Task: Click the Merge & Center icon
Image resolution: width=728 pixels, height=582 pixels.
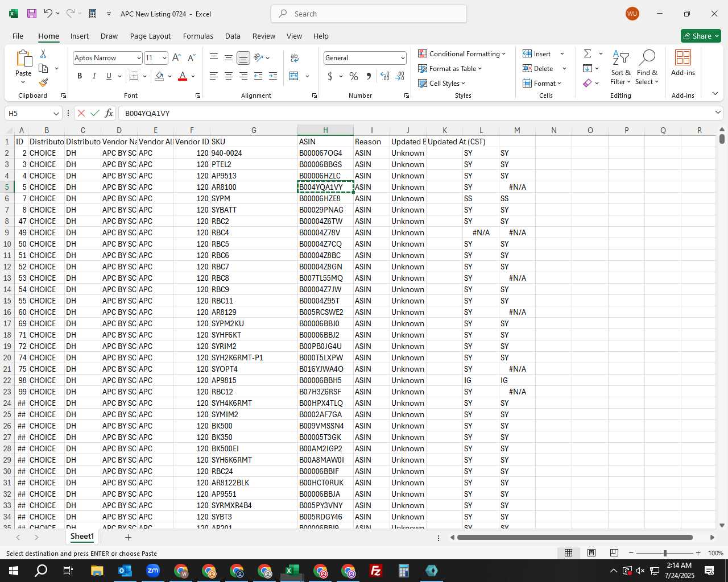Action: [x=294, y=76]
